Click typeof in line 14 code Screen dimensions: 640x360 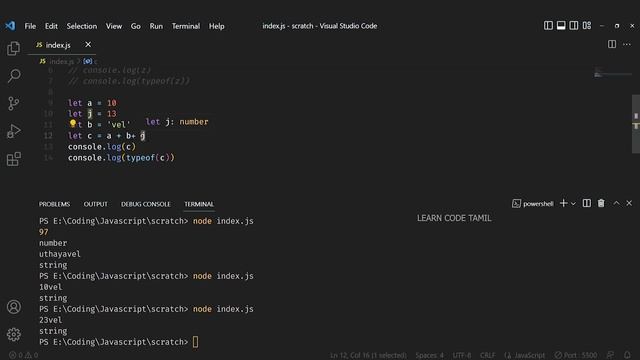pyautogui.click(x=140, y=158)
